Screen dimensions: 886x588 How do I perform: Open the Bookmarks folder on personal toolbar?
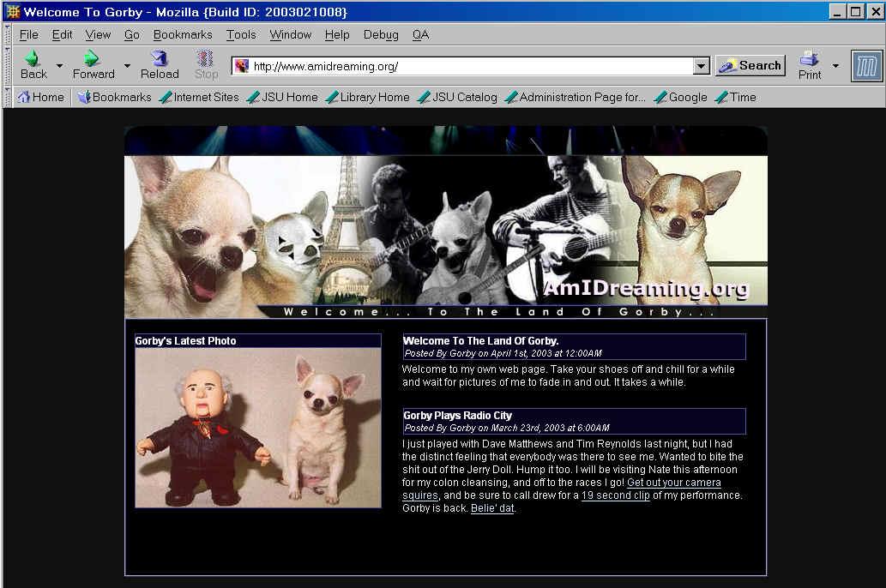[115, 97]
